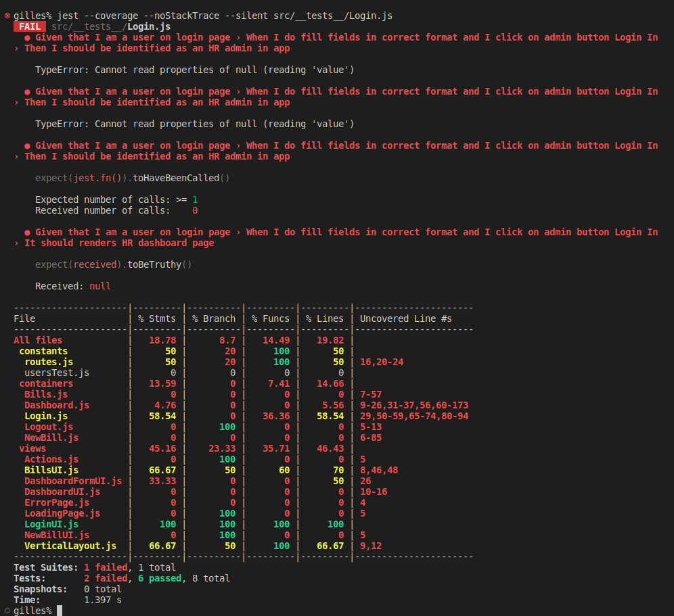Click the empty circle beside the last prompt
The height and width of the screenshot is (616, 674).
pyautogui.click(x=7, y=611)
